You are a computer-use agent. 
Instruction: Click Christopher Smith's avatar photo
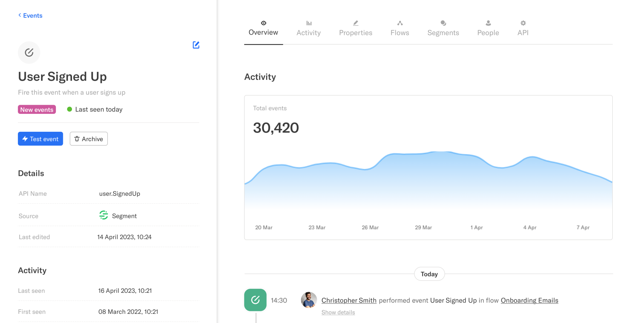(308, 300)
